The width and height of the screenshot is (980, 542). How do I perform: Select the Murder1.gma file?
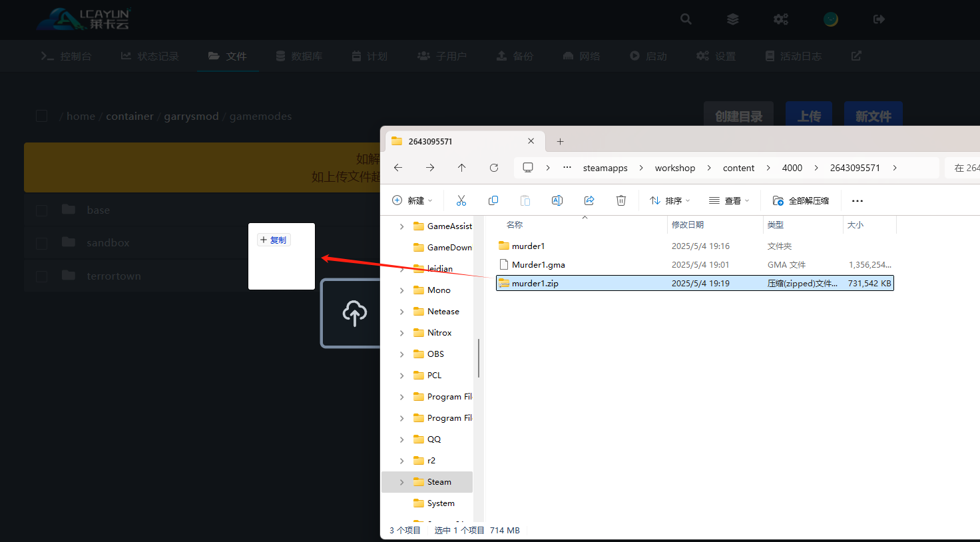538,265
